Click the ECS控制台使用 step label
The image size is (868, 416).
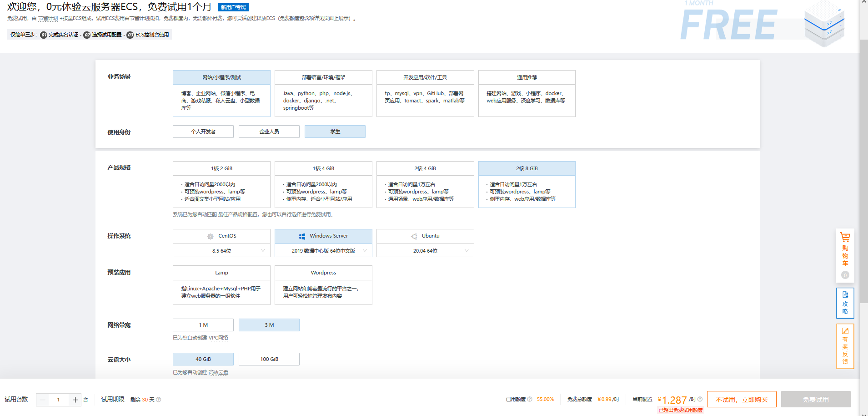pyautogui.click(x=152, y=35)
